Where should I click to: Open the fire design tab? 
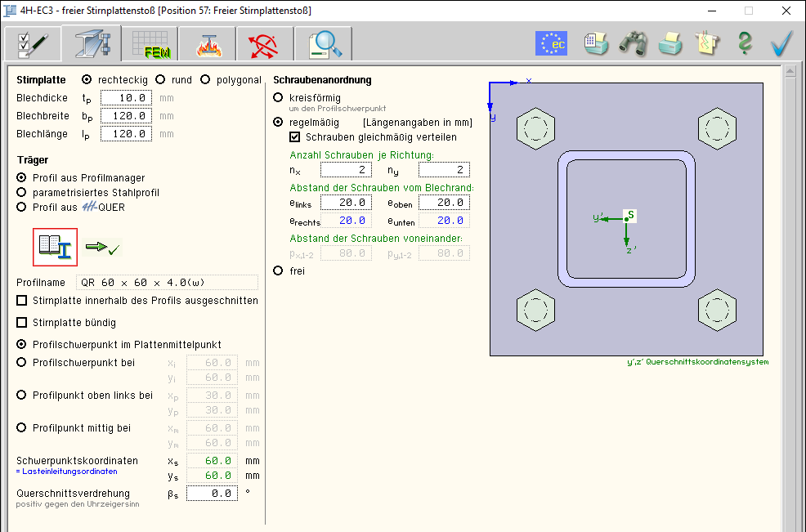point(208,43)
